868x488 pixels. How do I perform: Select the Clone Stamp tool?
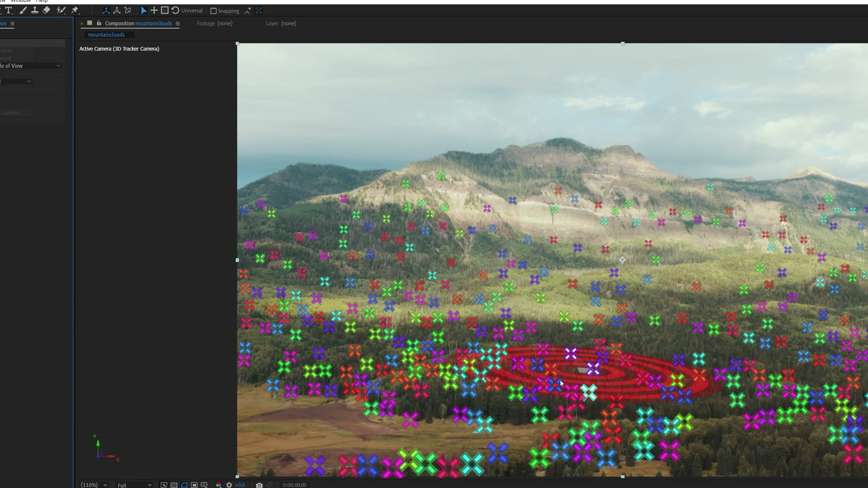34,10
